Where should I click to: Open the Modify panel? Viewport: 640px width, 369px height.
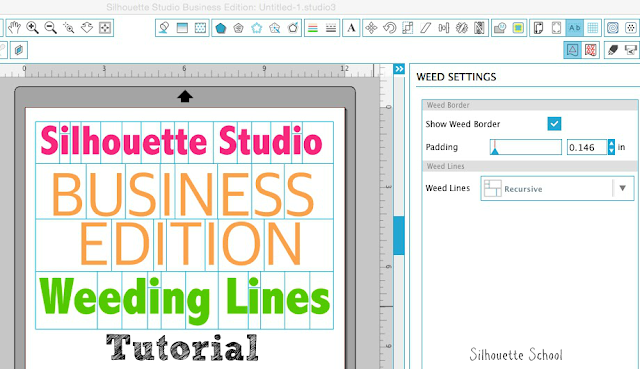pyautogui.click(x=500, y=28)
